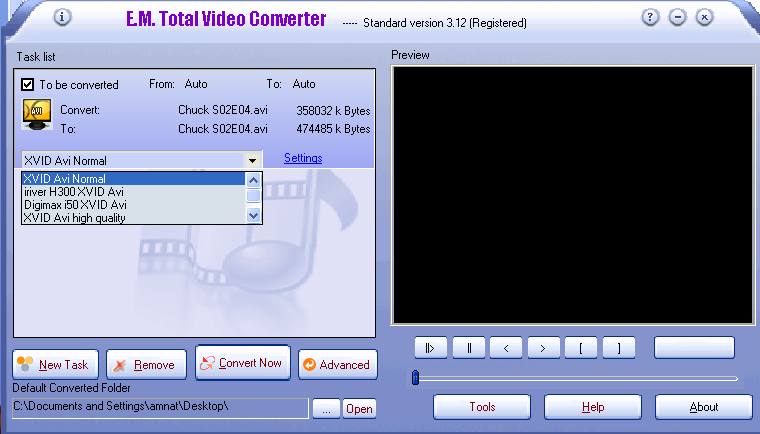Step forward with the > button
The height and width of the screenshot is (434, 760).
pyautogui.click(x=543, y=348)
